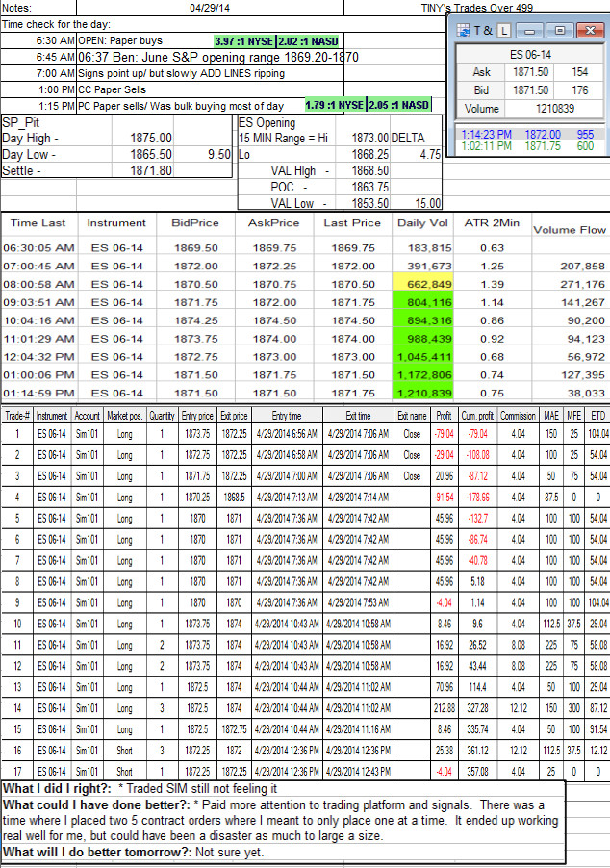
Task: Select trade 1 profit cell -79.04
Action: coord(444,434)
